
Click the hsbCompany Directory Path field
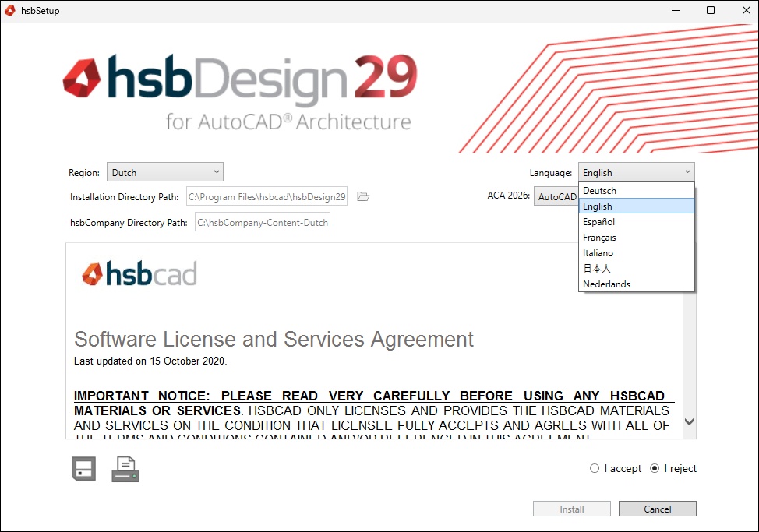(263, 222)
